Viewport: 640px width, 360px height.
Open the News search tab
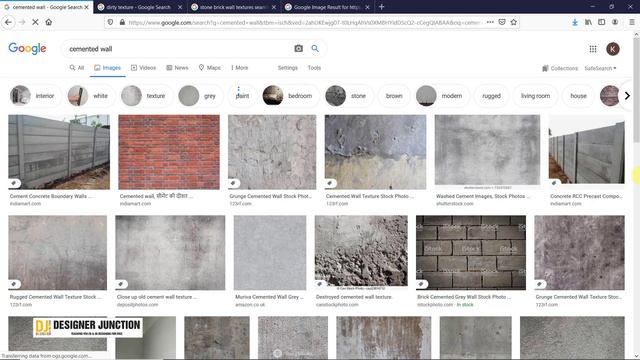[177, 68]
